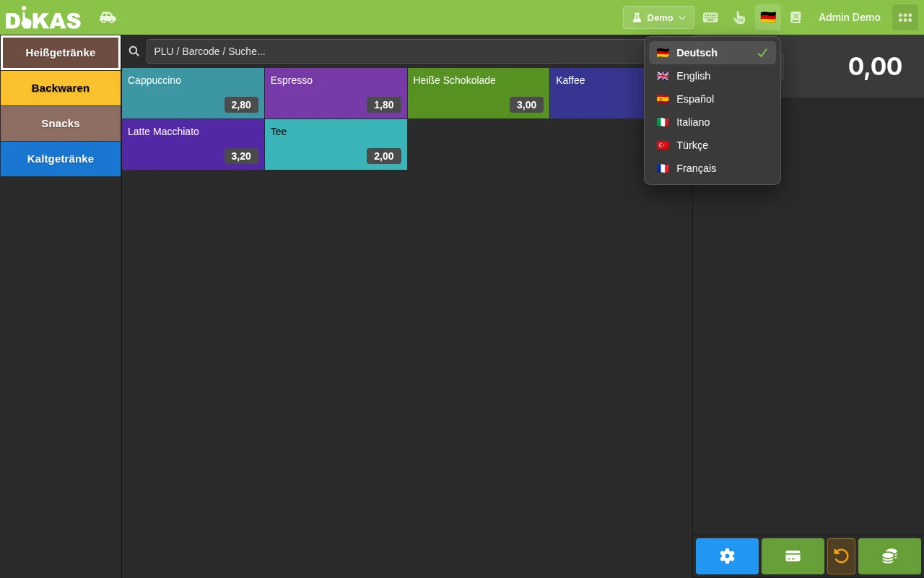Image resolution: width=924 pixels, height=578 pixels.
Task: Click the UK flag icon
Action: (x=663, y=76)
